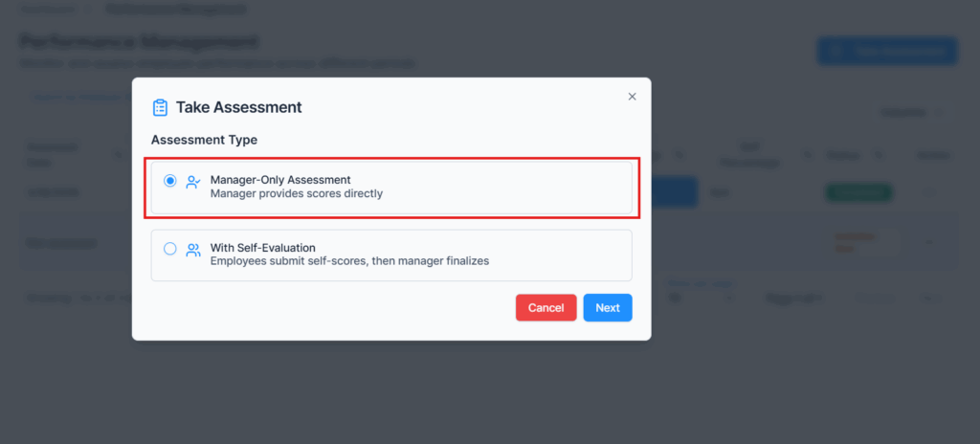Viewport: 980px width, 444px height.
Task: Click the two-people Self-Evaluation icon
Action: click(193, 250)
